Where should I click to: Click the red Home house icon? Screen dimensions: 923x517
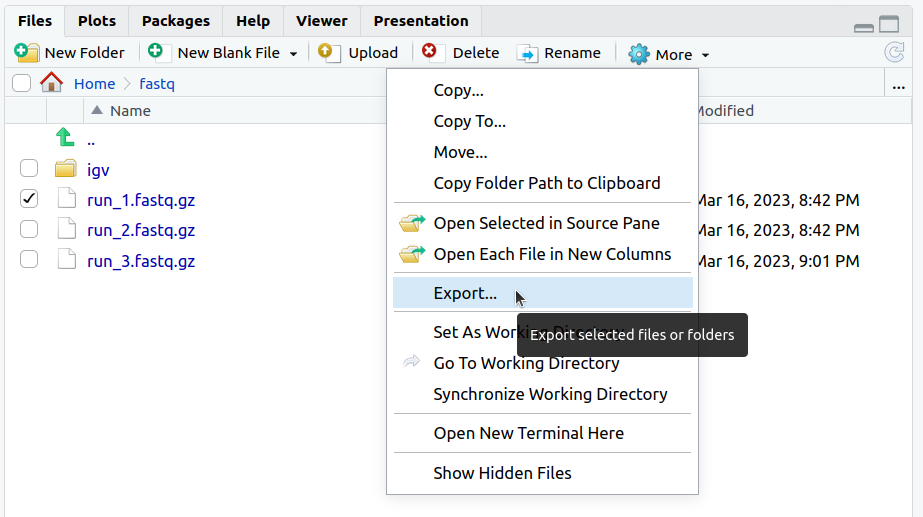coord(51,82)
